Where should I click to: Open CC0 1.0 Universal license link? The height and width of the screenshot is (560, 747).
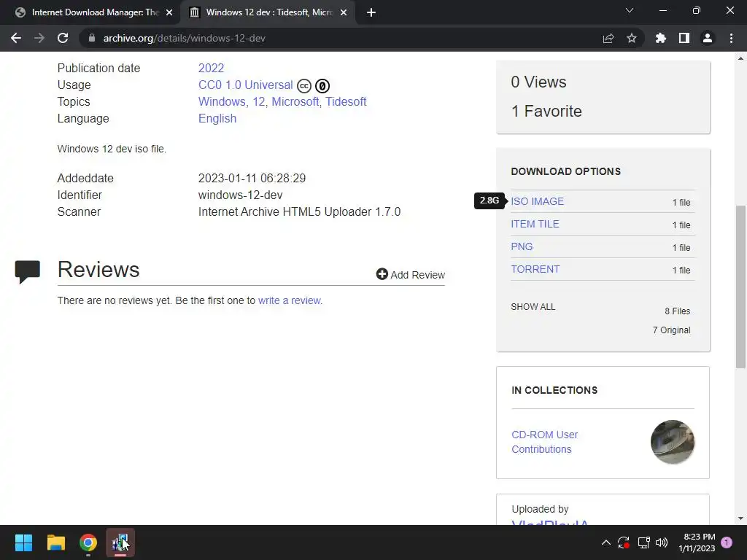(x=245, y=85)
